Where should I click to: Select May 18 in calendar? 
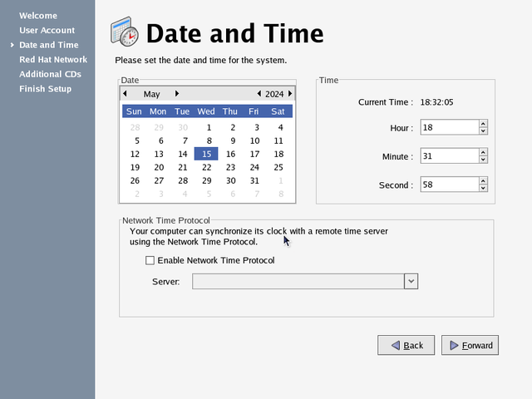click(x=278, y=154)
